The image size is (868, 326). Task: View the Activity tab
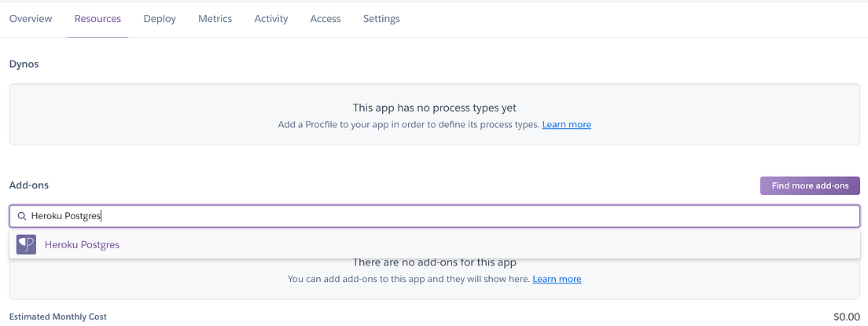pyautogui.click(x=271, y=19)
